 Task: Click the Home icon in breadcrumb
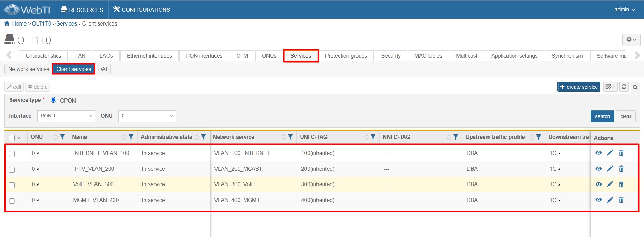(7, 23)
